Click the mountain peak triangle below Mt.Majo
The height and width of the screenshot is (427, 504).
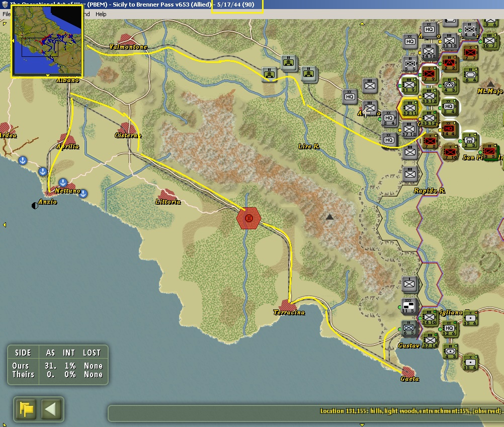pos(490,84)
